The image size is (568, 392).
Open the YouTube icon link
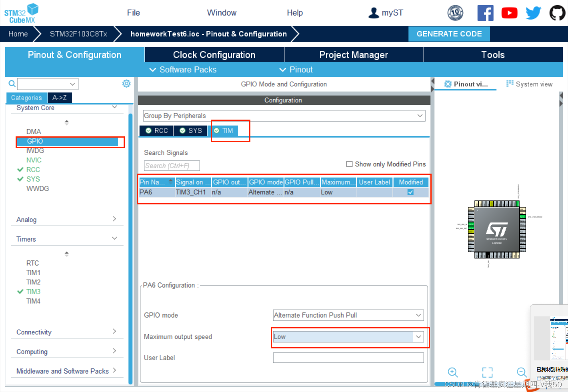click(x=509, y=13)
